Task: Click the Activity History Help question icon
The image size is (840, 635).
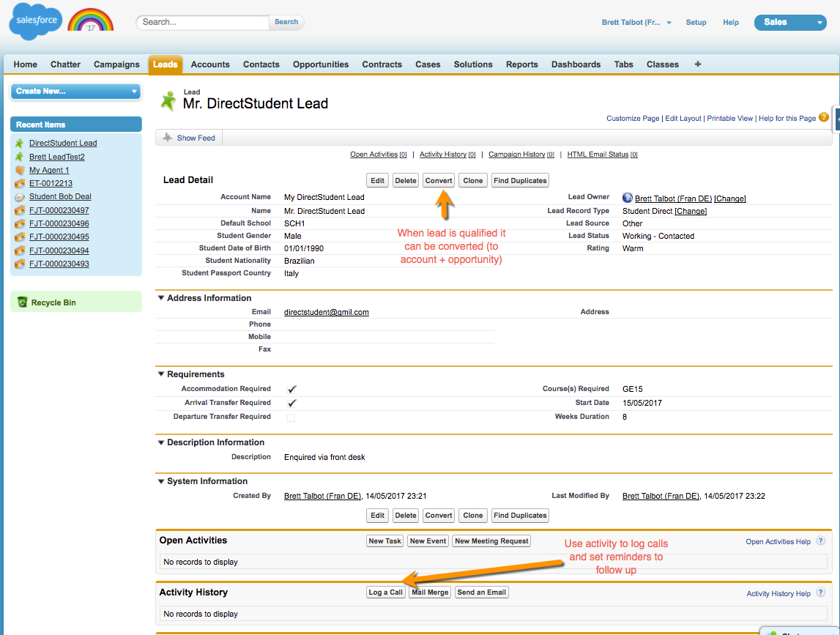Action: pyautogui.click(x=820, y=593)
